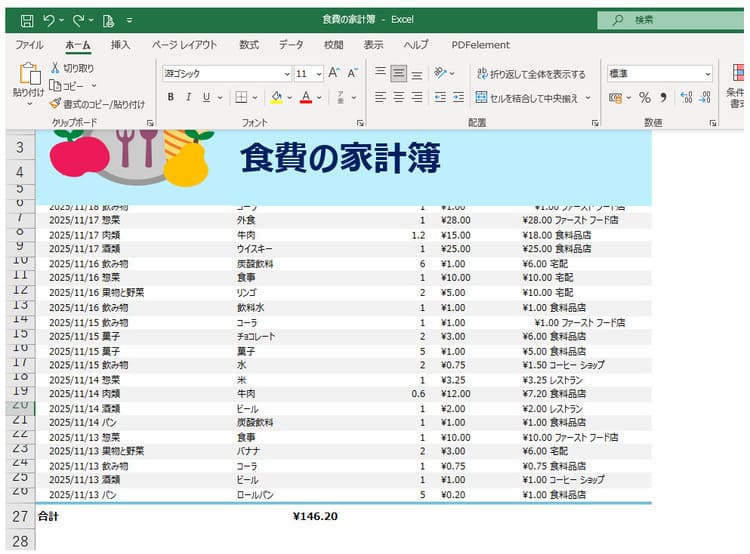Open the font size 11 dropdown

coord(319,74)
